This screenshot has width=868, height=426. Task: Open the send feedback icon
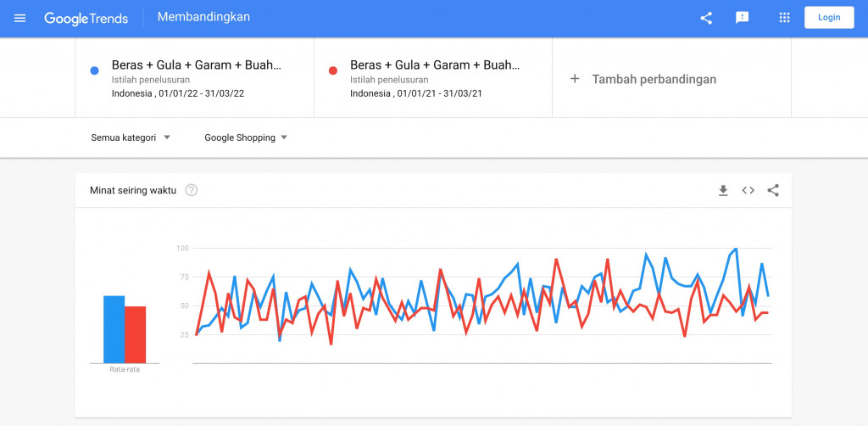[742, 18]
